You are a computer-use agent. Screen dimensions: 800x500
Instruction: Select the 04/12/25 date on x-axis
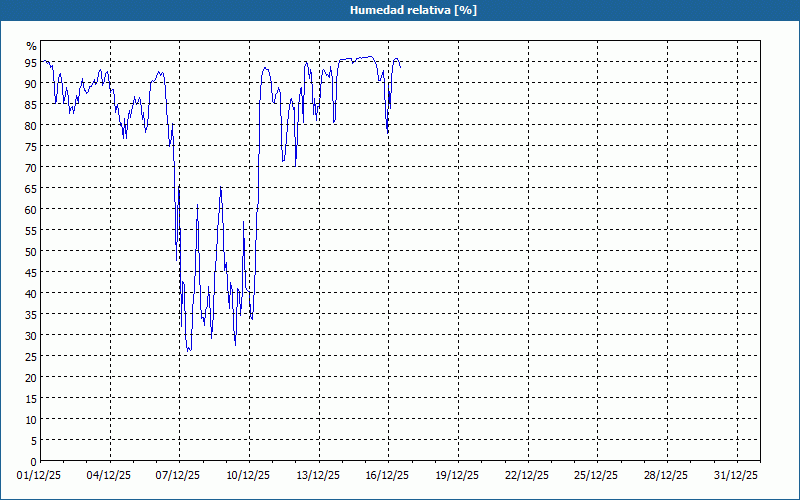tap(110, 475)
